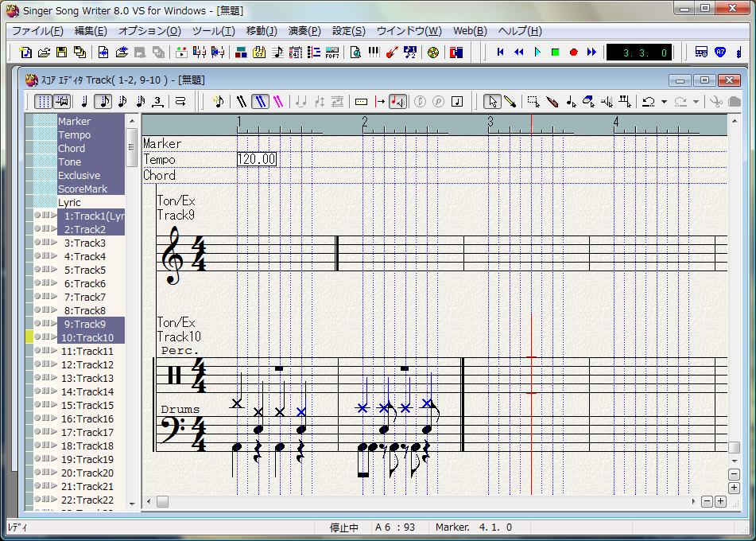Open the 演奏(P) menu
Image resolution: width=756 pixels, height=541 pixels.
click(x=304, y=31)
